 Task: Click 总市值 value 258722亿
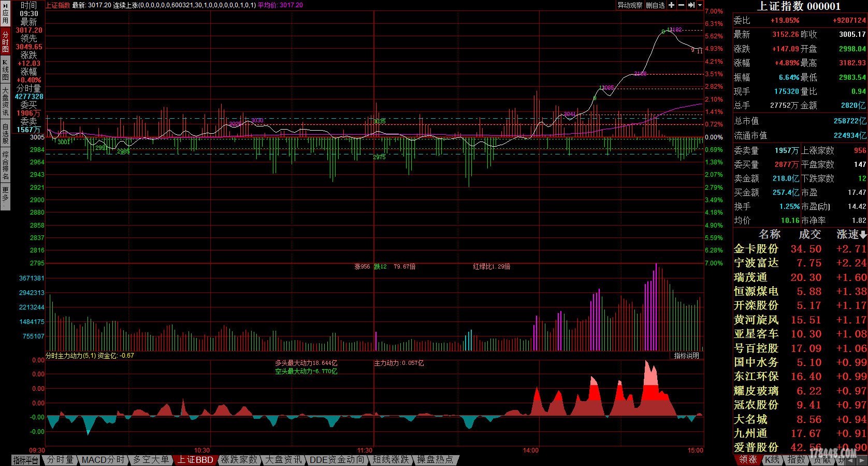pyautogui.click(x=850, y=121)
